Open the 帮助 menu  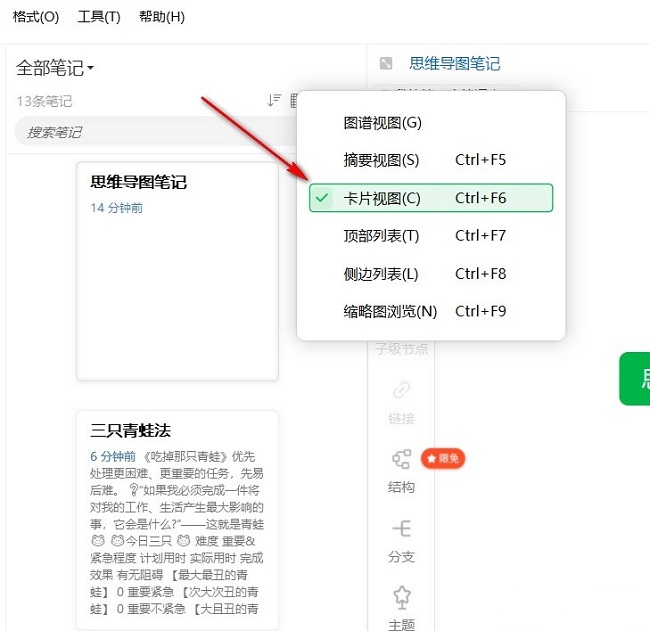pyautogui.click(x=162, y=17)
